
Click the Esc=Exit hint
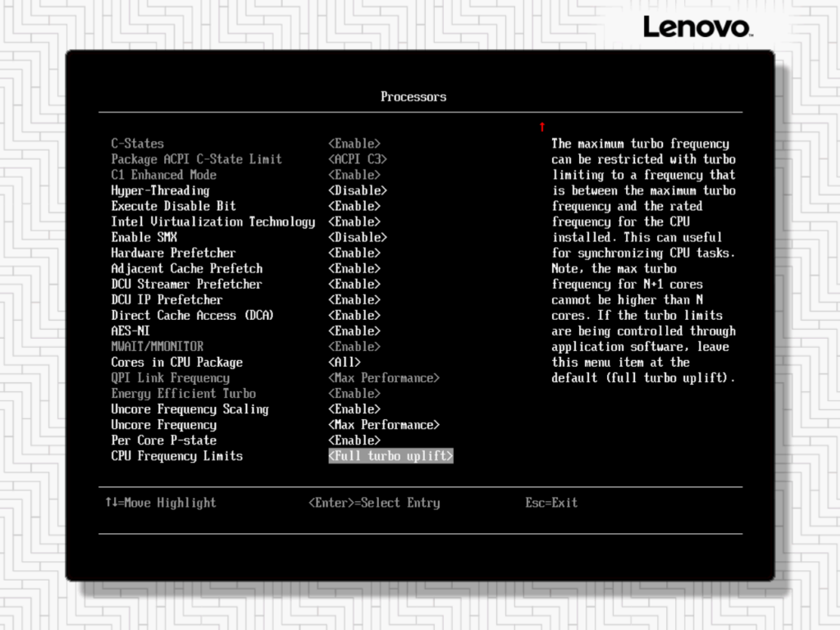point(551,503)
